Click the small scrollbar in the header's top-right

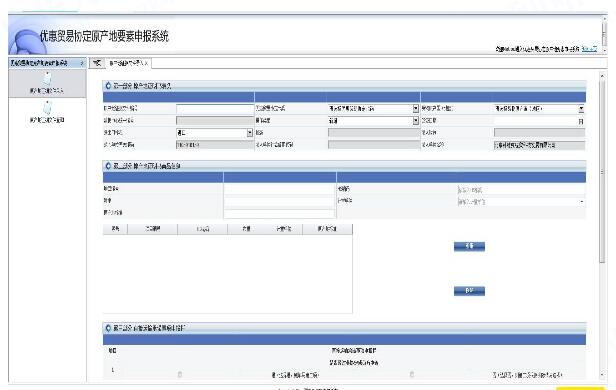click(604, 34)
